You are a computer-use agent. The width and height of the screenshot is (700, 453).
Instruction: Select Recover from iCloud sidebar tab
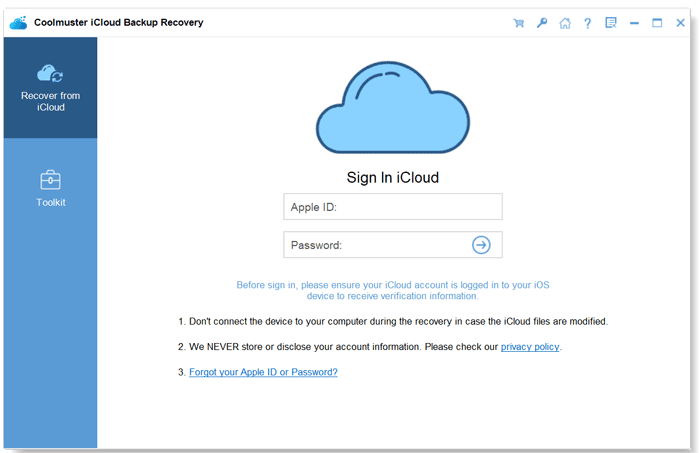50,87
